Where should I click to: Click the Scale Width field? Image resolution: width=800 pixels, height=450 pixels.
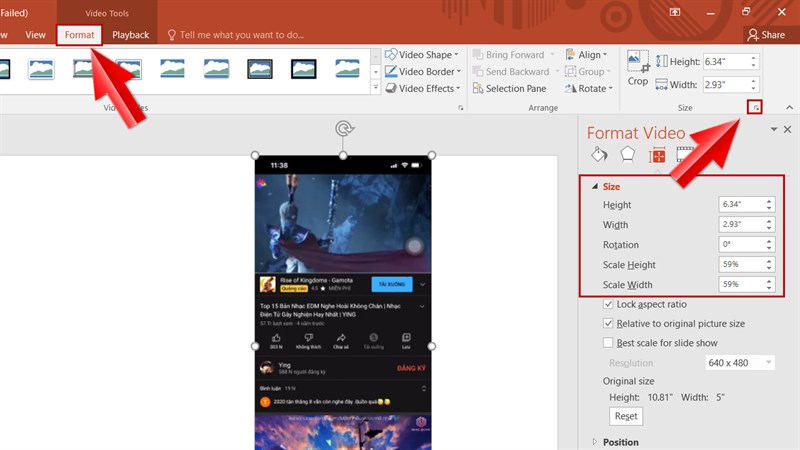741,284
